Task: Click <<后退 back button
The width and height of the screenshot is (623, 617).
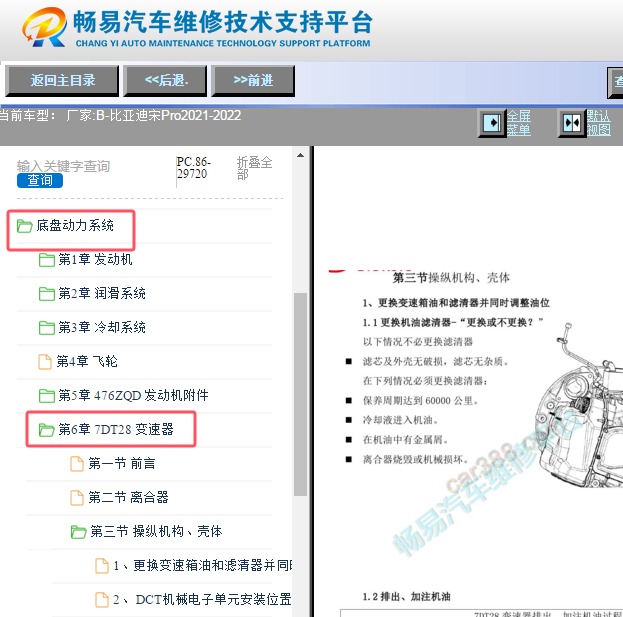Action: tap(165, 81)
